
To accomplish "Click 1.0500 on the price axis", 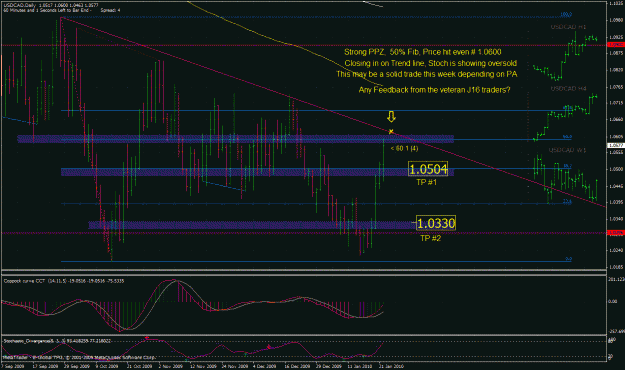I will point(616,169).
